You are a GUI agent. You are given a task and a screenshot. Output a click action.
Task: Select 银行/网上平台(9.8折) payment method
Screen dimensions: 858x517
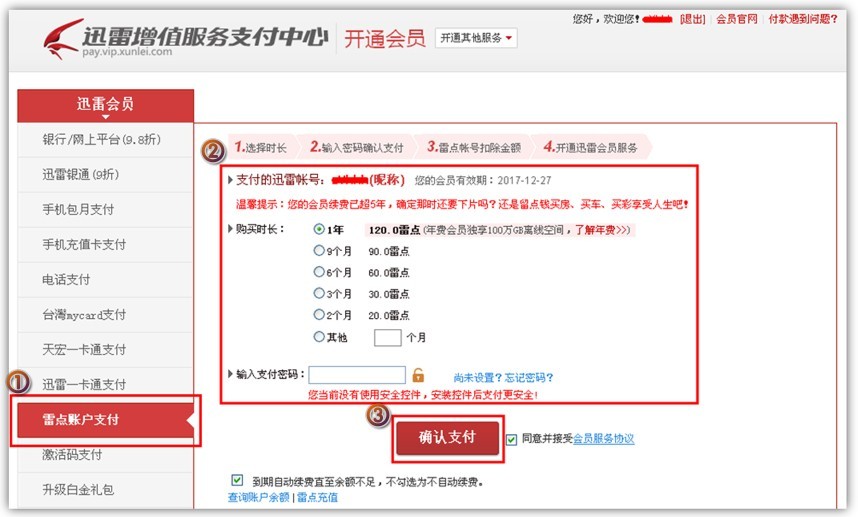click(106, 140)
